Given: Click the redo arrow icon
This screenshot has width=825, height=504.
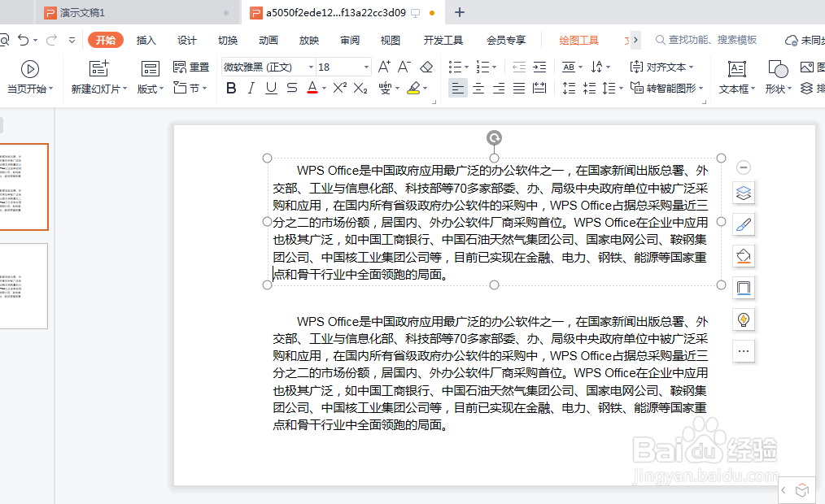Looking at the screenshot, I should point(51,40).
